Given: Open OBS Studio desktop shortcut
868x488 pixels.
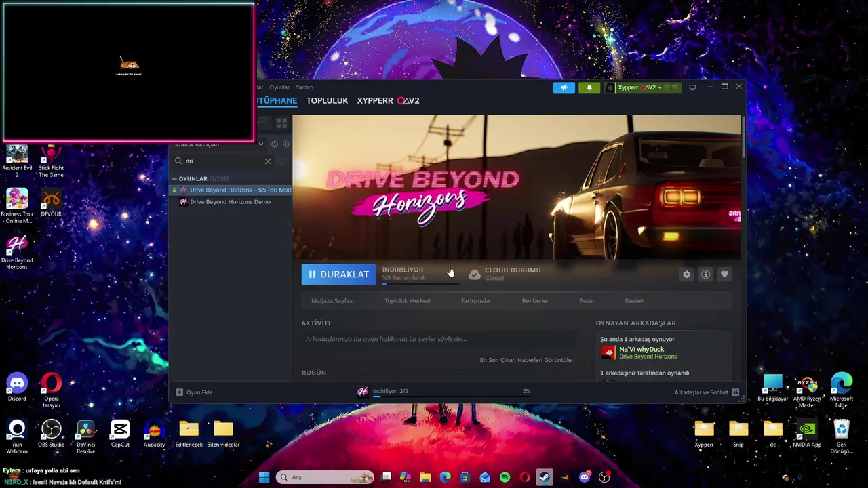Looking at the screenshot, I should pyautogui.click(x=52, y=434).
